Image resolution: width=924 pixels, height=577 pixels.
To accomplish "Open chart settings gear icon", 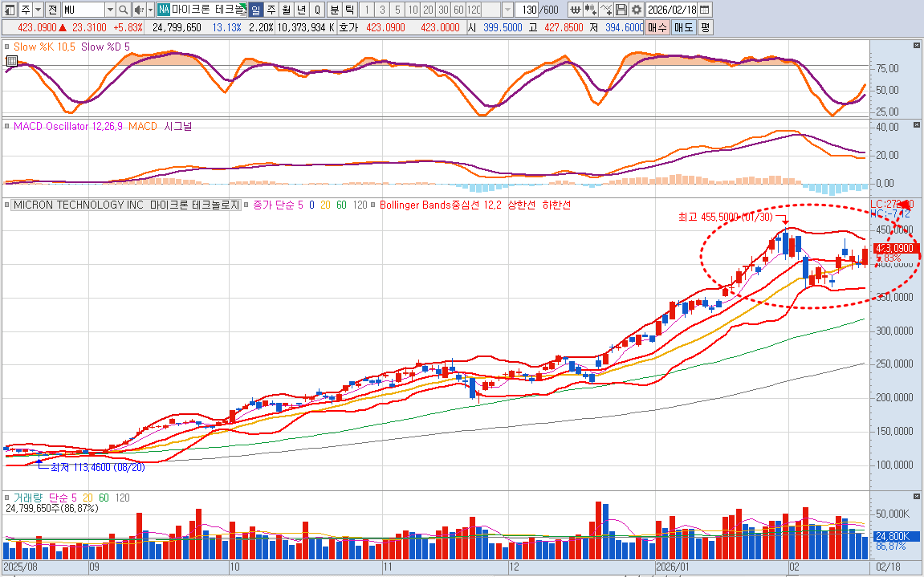I will [637, 10].
